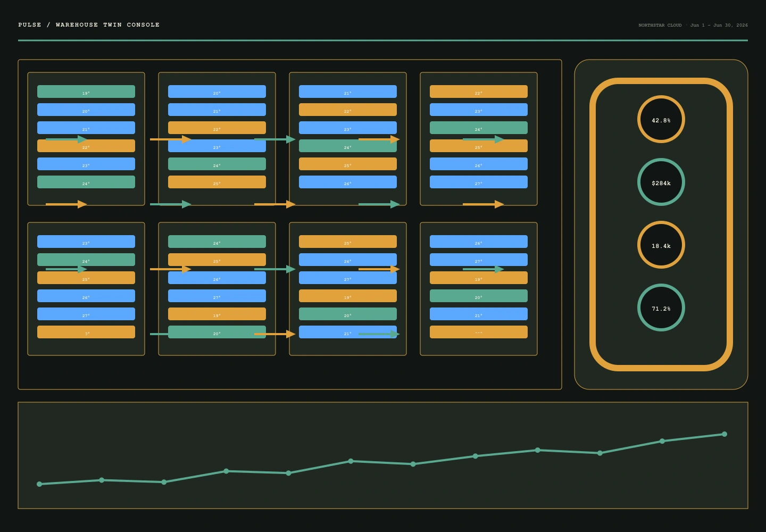The height and width of the screenshot is (532, 766).
Task: Click 25° bar in rack topped by 20°
Action: [x=217, y=182]
